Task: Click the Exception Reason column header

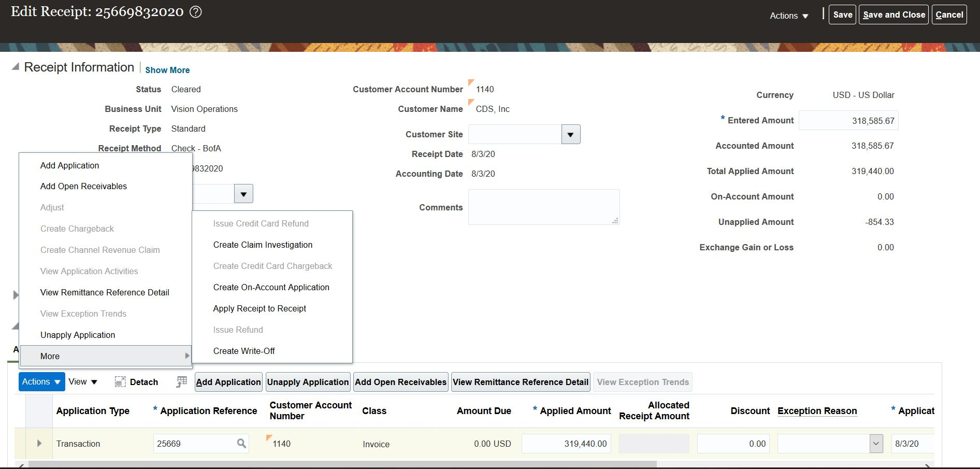Action: pyautogui.click(x=817, y=411)
